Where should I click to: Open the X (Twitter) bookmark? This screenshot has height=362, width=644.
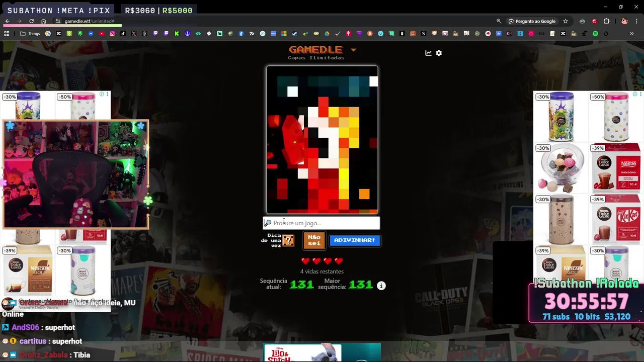click(134, 34)
